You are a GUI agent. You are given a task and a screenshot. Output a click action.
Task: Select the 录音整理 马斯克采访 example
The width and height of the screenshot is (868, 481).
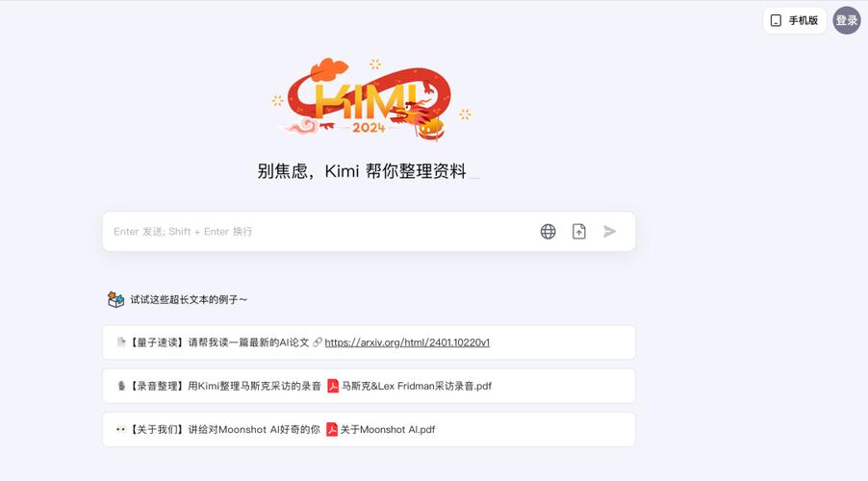[x=369, y=386]
